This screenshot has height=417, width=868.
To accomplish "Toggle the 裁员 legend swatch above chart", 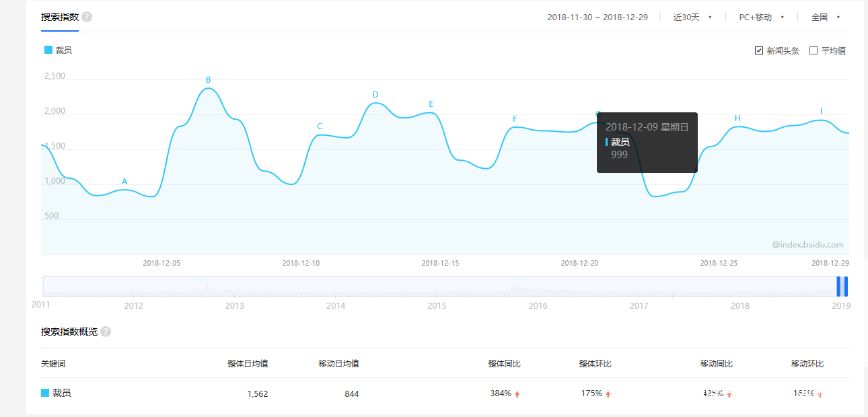I will pyautogui.click(x=48, y=50).
